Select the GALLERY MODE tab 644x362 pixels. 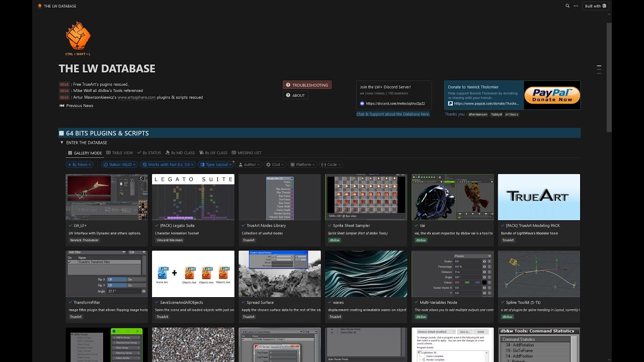coord(85,153)
